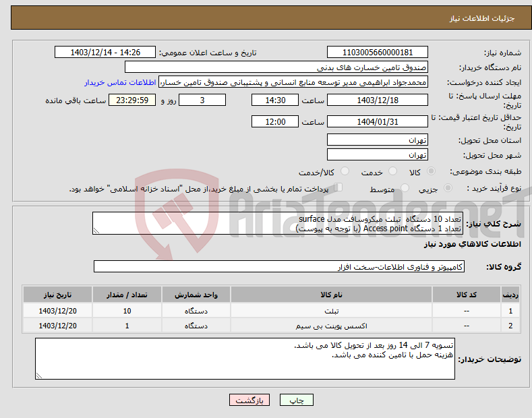
Task: Click row number 2 cell
Action: pos(510,326)
